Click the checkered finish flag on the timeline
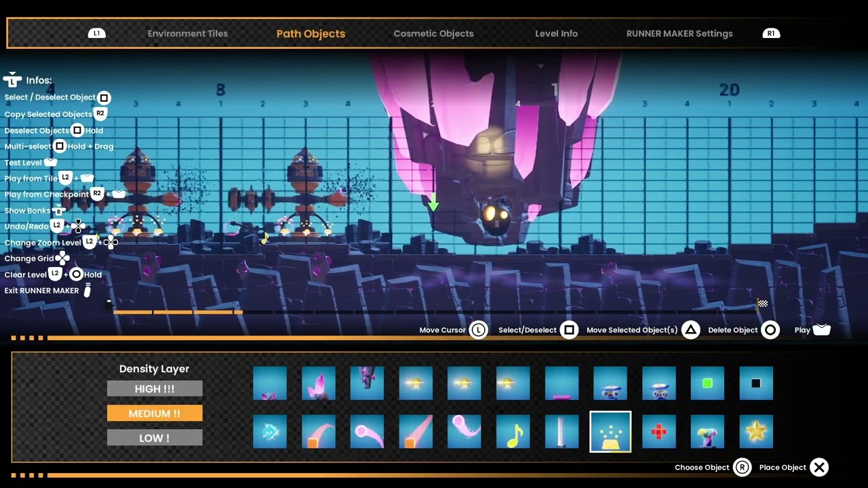This screenshot has height=488, width=868. [x=762, y=304]
